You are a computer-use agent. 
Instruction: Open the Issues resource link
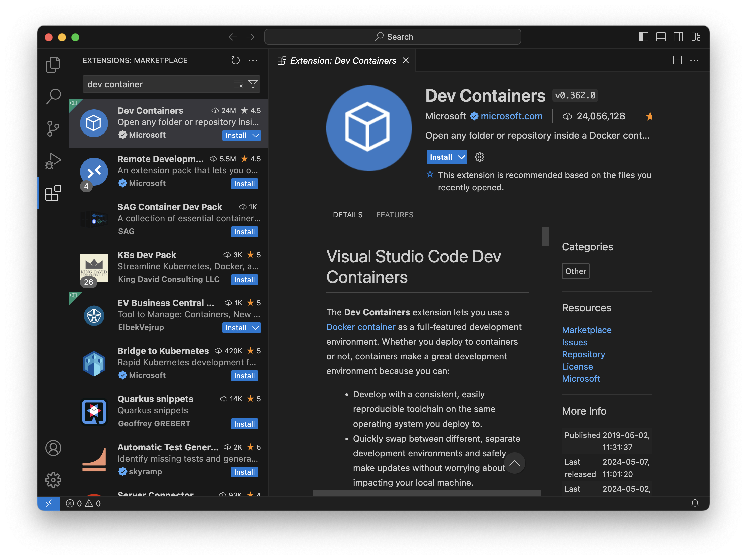pos(575,343)
